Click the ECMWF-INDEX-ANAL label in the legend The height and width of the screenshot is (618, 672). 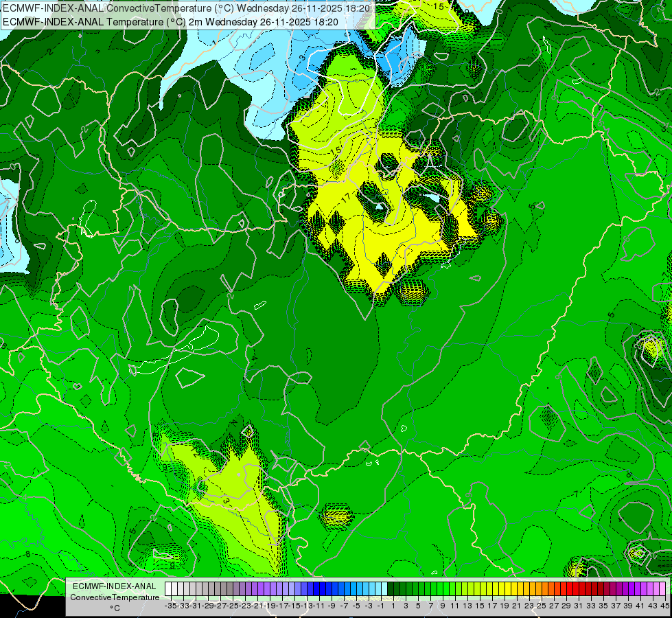coord(115,586)
